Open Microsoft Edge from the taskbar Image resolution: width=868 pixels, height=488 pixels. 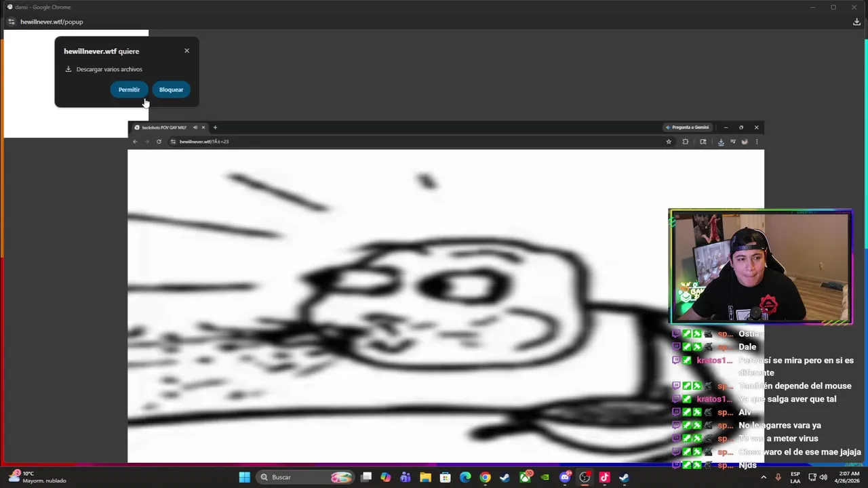tap(465, 477)
